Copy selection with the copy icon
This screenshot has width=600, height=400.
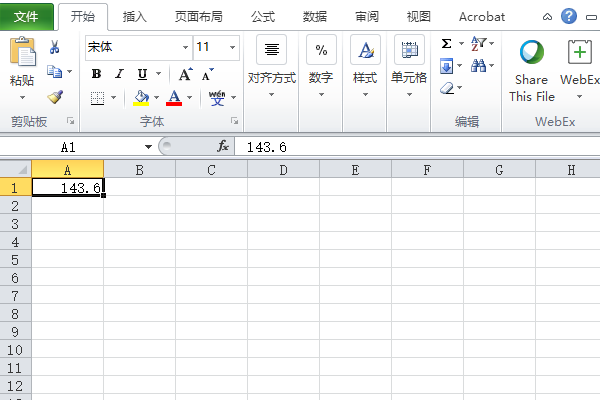click(54, 72)
